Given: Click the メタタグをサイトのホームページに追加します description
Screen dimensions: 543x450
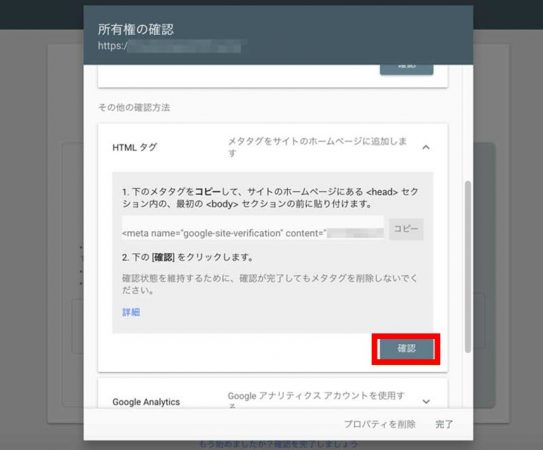Looking at the screenshot, I should (317, 147).
